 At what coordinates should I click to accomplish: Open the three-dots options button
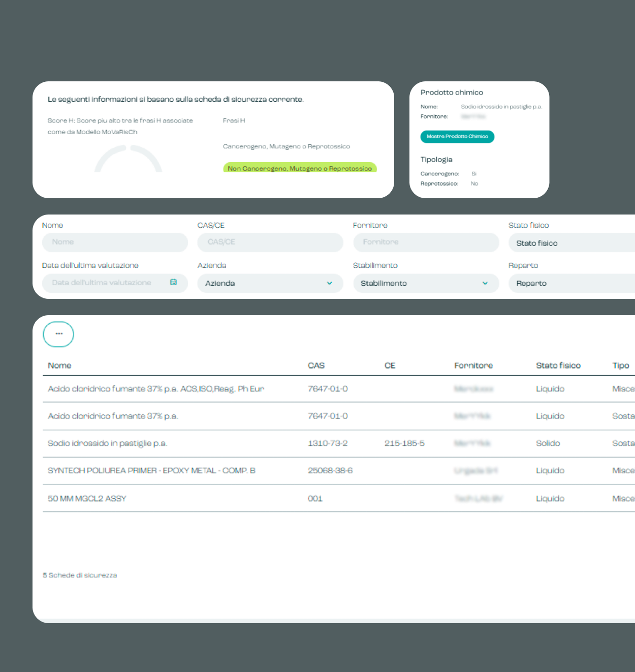[58, 334]
